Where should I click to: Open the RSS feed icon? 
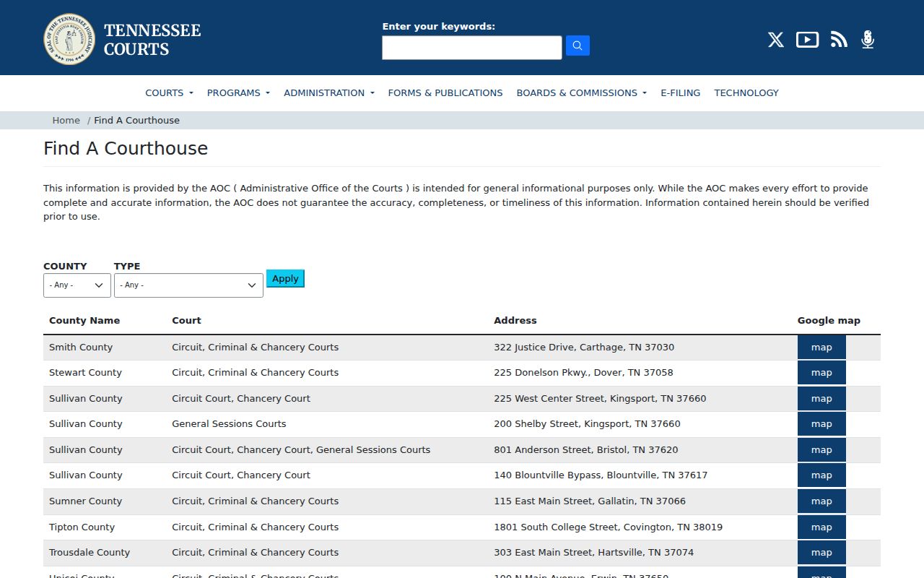coord(839,40)
